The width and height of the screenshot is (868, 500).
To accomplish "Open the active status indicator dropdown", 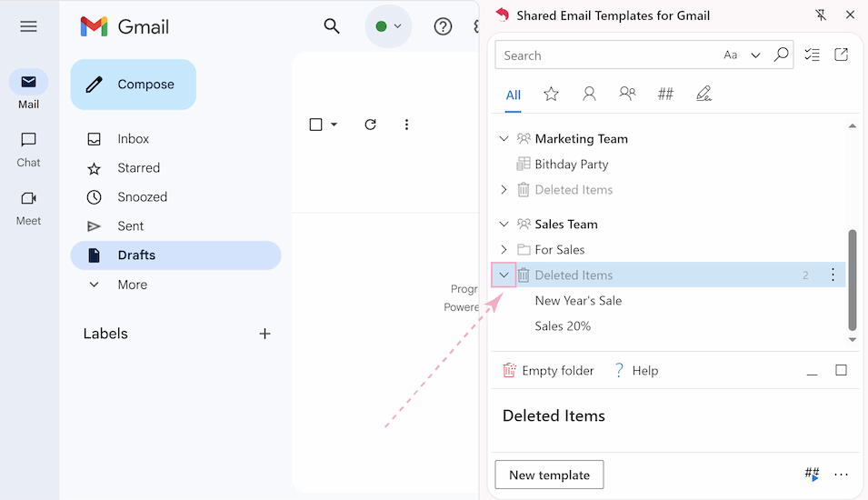I will (388, 26).
